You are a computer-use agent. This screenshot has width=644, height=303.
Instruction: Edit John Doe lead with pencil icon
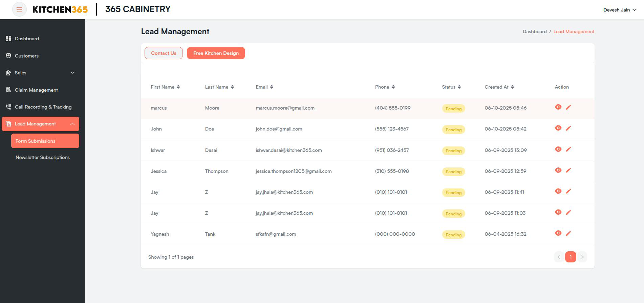(x=568, y=128)
